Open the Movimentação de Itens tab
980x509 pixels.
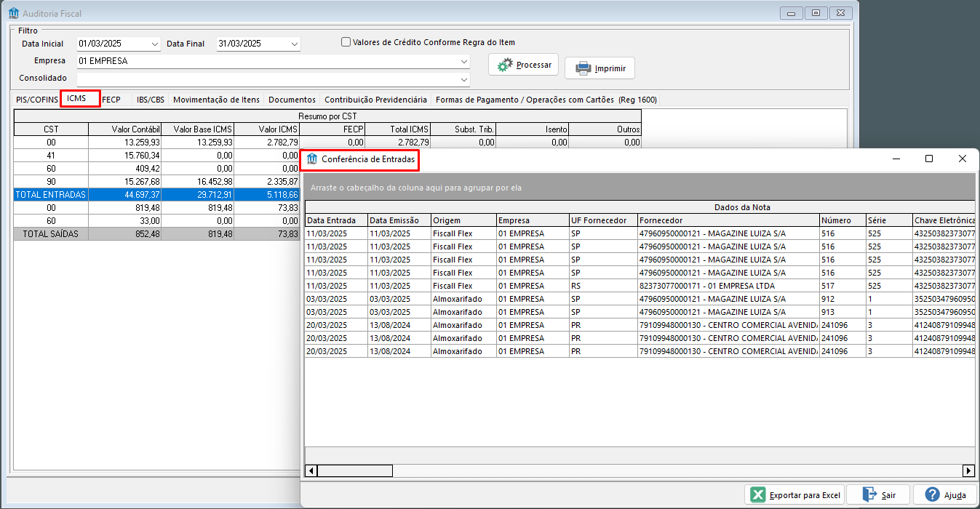coord(216,100)
